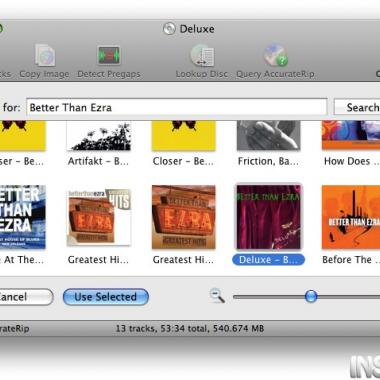
Task: Click the Better Than Ezra search field
Action: pos(177,107)
